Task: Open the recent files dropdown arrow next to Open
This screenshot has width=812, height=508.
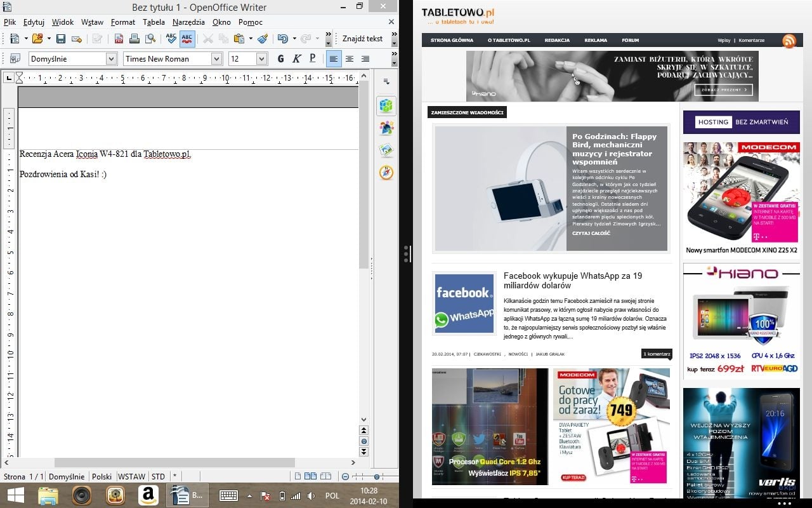Action: [x=48, y=39]
